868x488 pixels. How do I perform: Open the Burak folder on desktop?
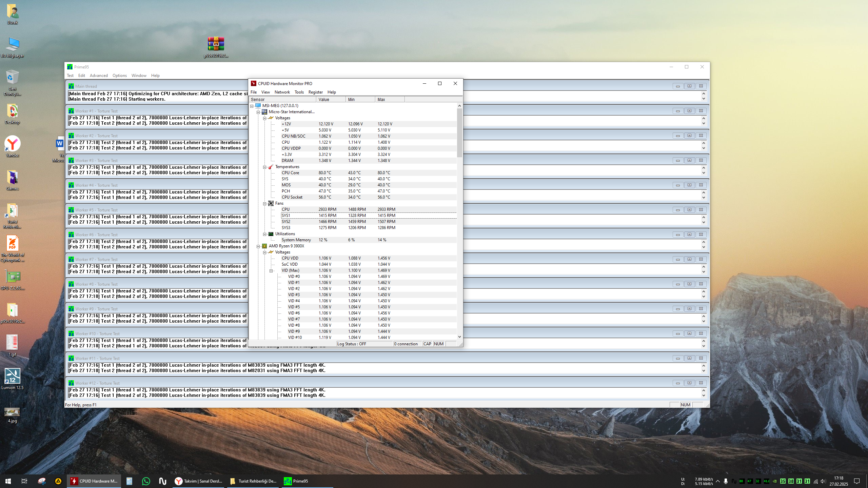[x=13, y=14]
